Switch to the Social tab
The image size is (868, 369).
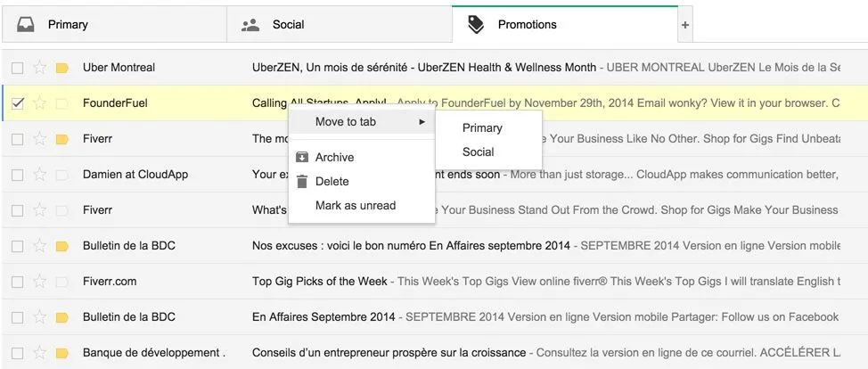tap(288, 25)
